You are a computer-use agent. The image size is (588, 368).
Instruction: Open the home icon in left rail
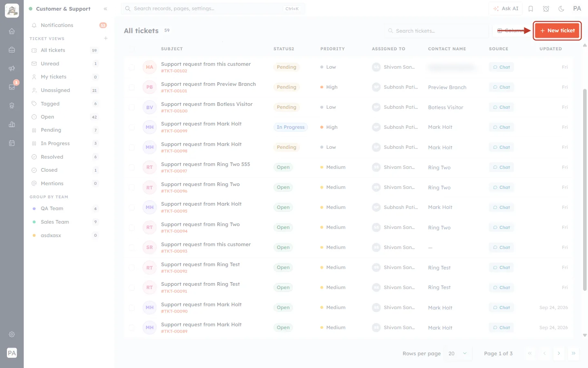point(12,31)
